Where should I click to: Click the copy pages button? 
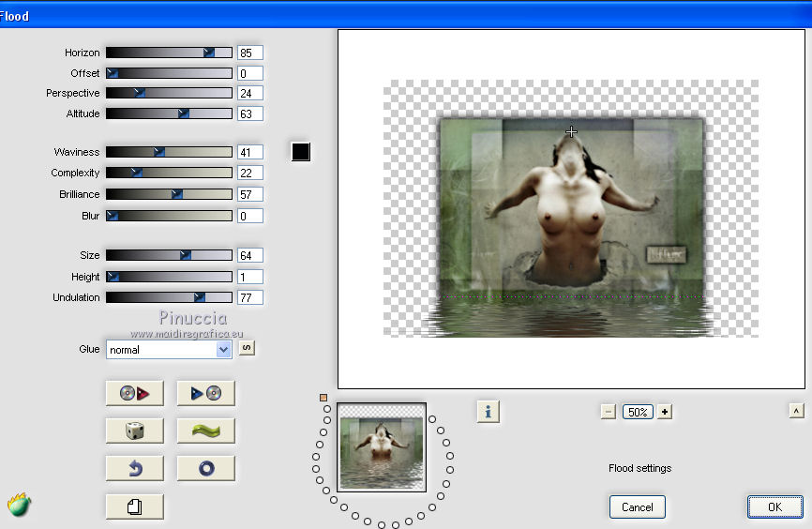click(x=135, y=506)
